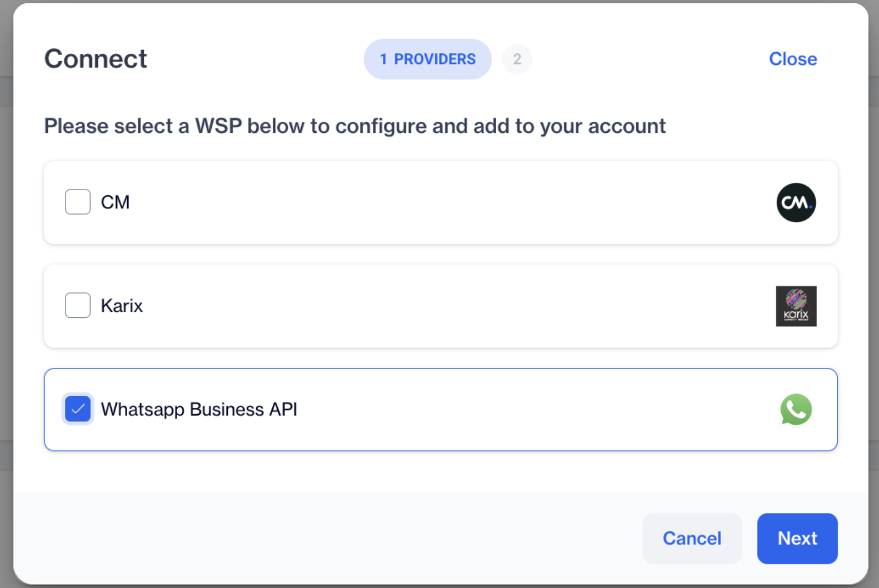Click the CM label text

click(x=115, y=202)
